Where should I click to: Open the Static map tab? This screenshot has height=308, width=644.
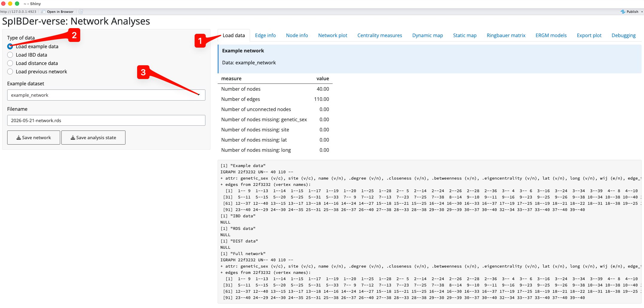pyautogui.click(x=465, y=35)
